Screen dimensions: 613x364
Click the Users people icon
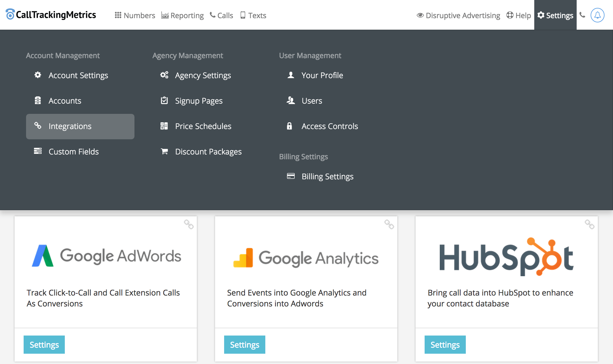(x=291, y=100)
